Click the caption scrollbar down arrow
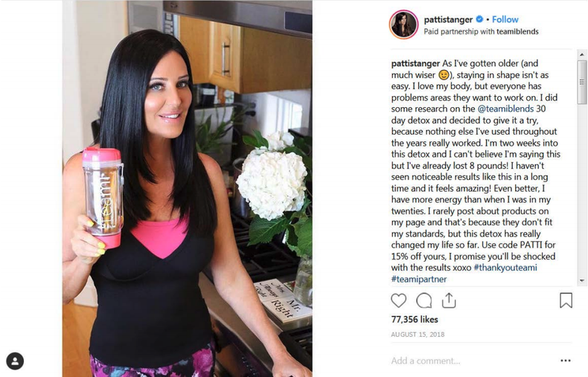 [581, 280]
